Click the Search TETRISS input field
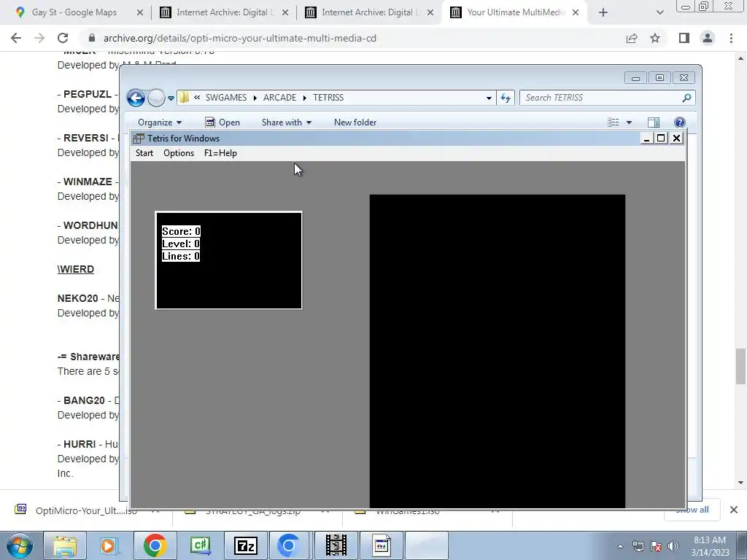747x560 pixels. click(600, 98)
